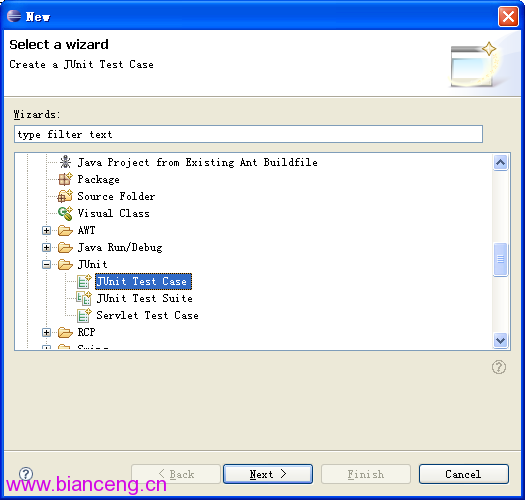
Task: Open help with the bottom-left question mark icon
Action: coord(26,474)
